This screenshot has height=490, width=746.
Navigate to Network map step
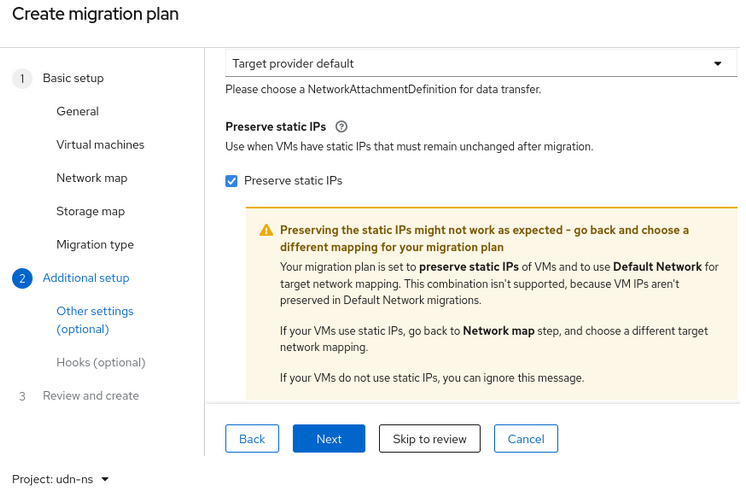pyautogui.click(x=91, y=178)
